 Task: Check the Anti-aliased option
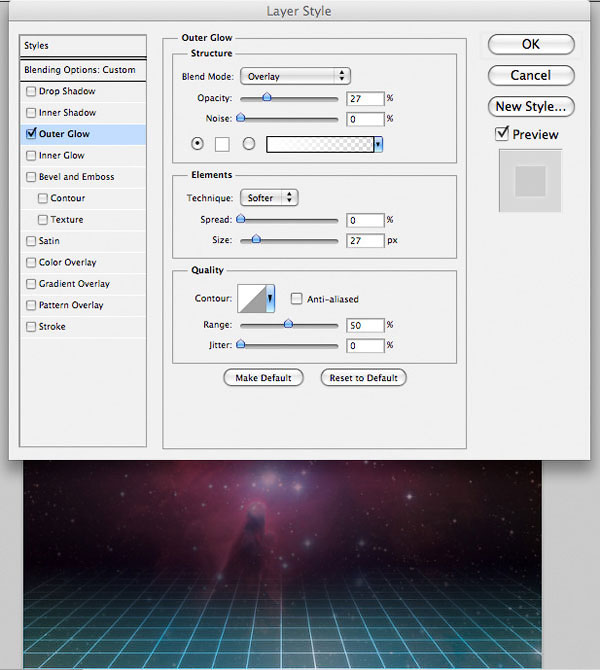(x=296, y=298)
